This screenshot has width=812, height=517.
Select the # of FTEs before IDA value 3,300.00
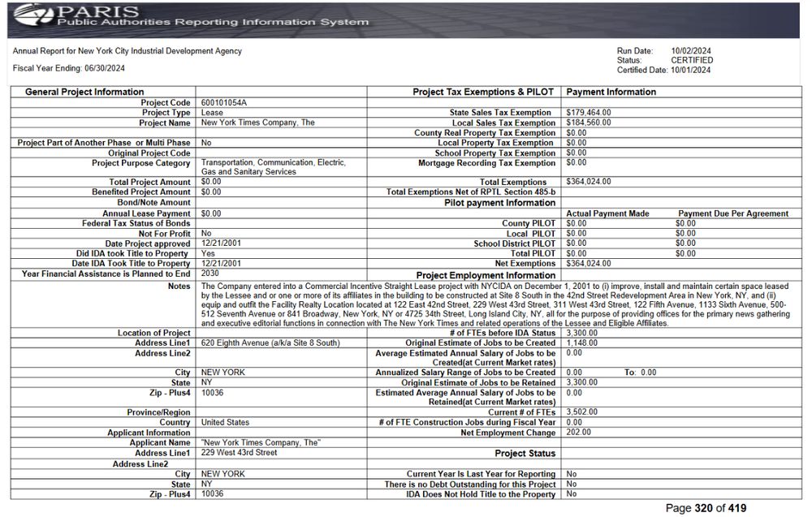point(581,333)
